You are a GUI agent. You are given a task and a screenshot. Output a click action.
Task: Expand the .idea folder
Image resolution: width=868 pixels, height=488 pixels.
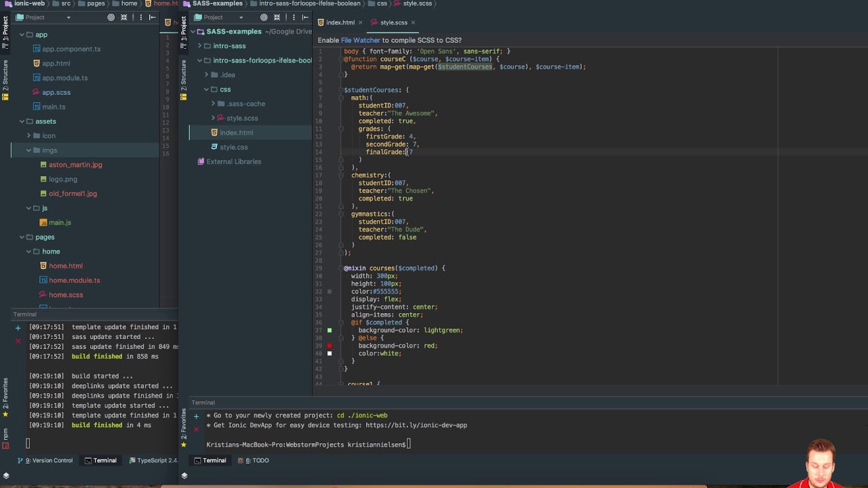206,75
